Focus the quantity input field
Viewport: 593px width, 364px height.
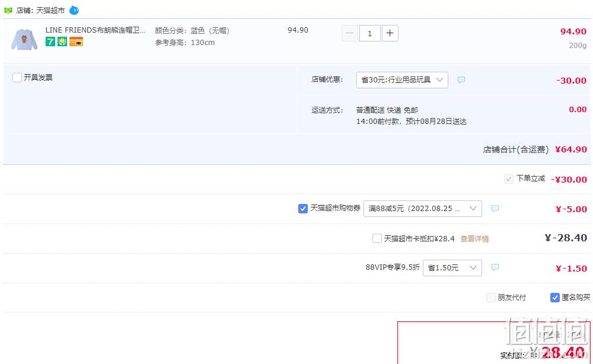click(x=369, y=33)
